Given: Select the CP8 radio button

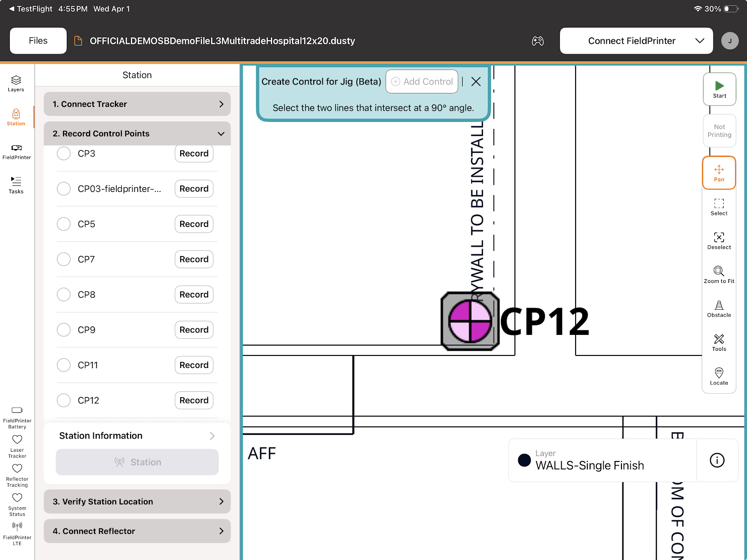Looking at the screenshot, I should click(x=63, y=294).
